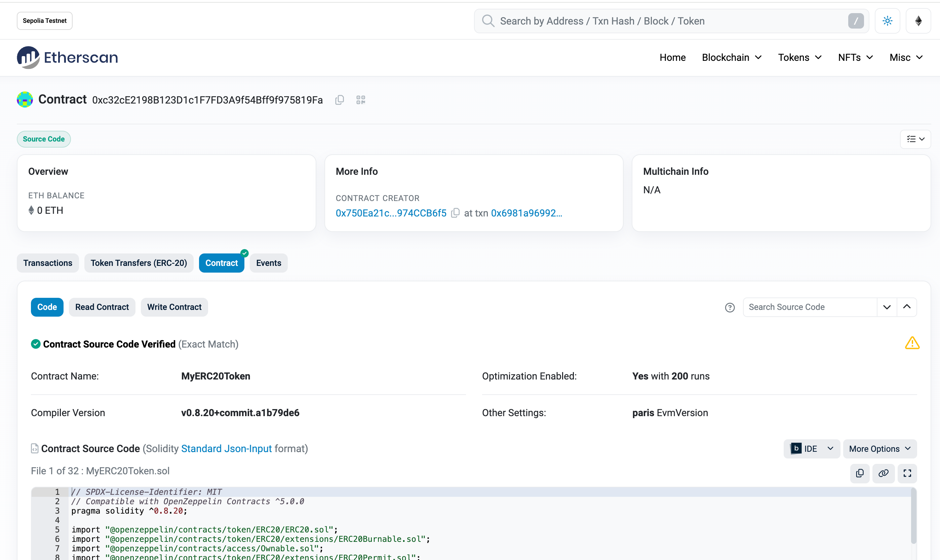This screenshot has height=560, width=940.
Task: Click the Contract Source Code file icon
Action: pyautogui.click(x=35, y=448)
